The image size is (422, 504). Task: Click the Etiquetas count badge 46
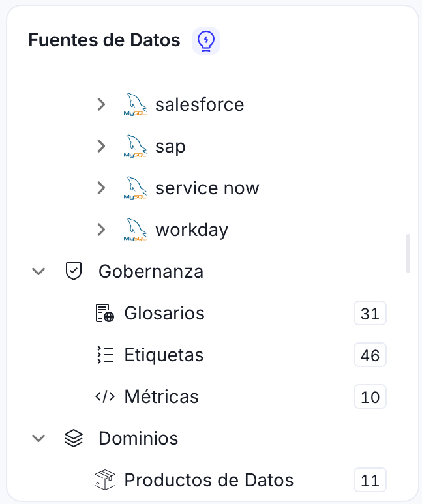tap(370, 355)
